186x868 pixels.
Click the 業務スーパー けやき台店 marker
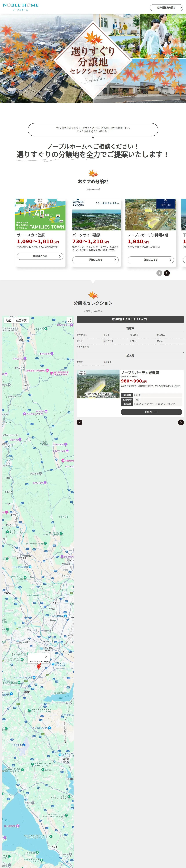(53, 664)
